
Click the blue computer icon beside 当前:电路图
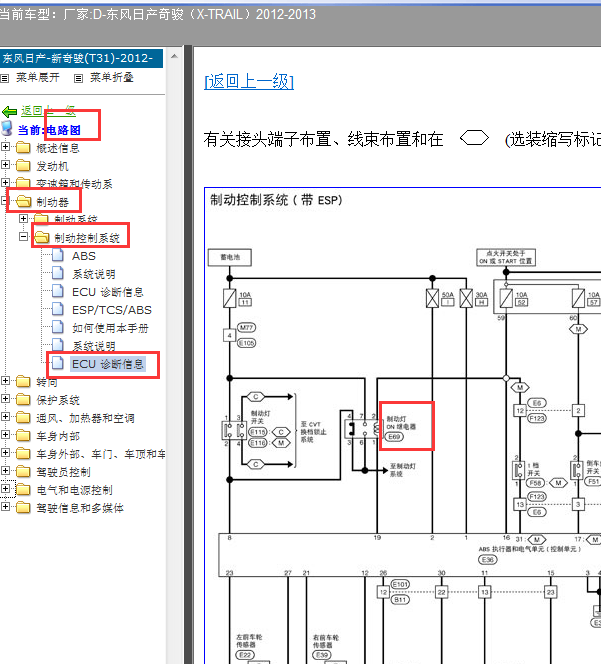7,129
